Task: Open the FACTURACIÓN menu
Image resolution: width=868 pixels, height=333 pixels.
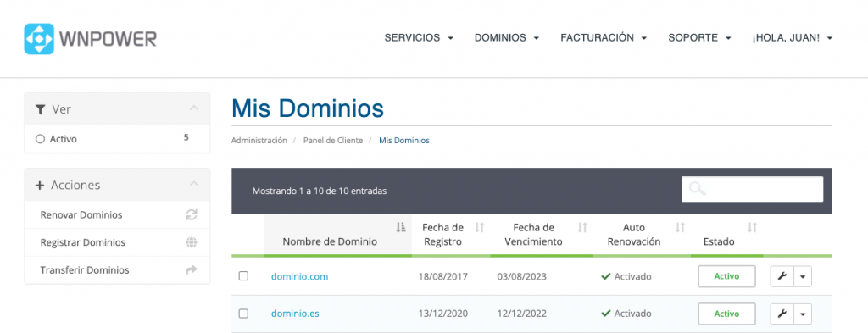Action: [x=604, y=38]
